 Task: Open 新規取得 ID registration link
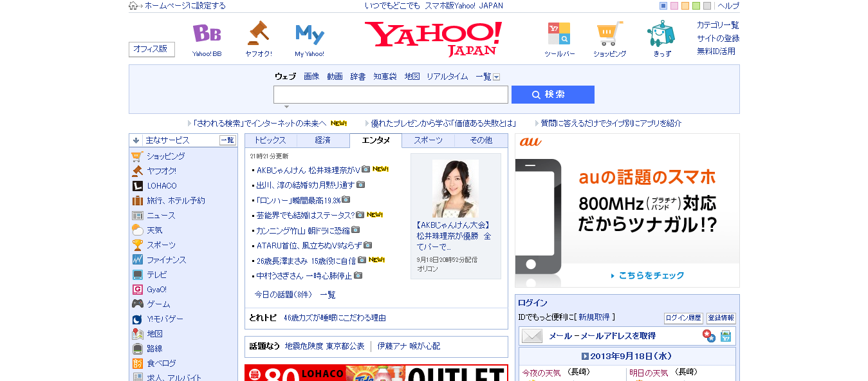[595, 317]
